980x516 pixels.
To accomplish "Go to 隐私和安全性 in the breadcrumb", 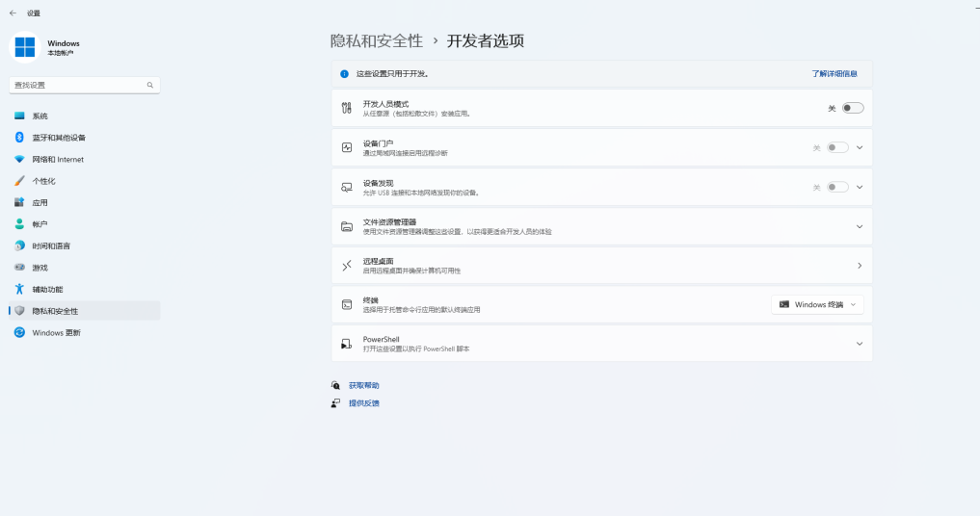I will pyautogui.click(x=377, y=41).
